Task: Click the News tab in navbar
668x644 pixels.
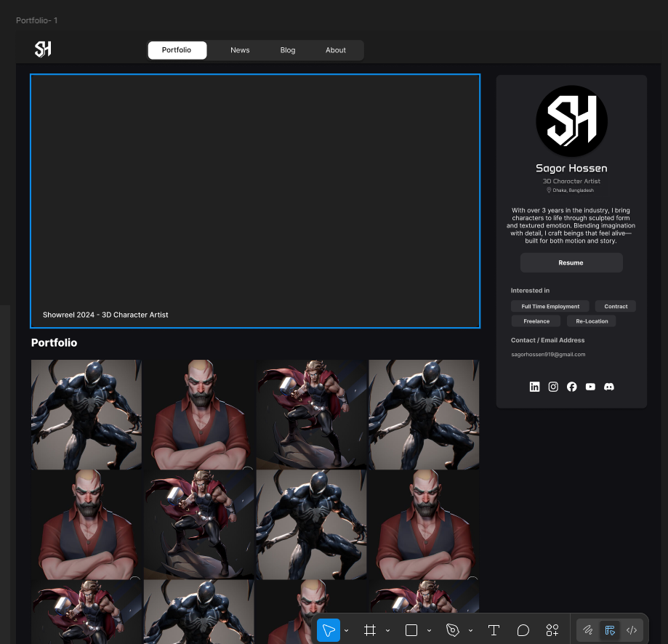Action: [x=240, y=50]
